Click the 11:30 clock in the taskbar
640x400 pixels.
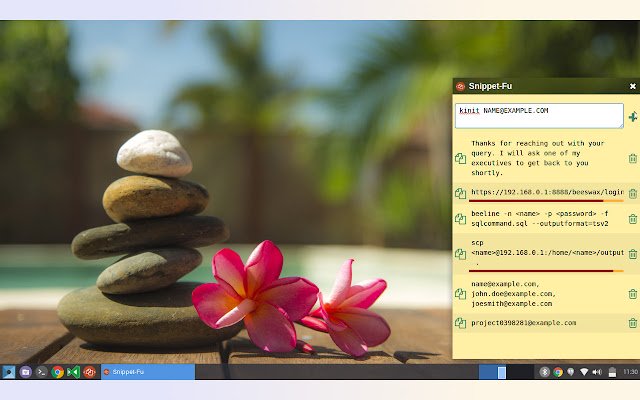tap(631, 372)
